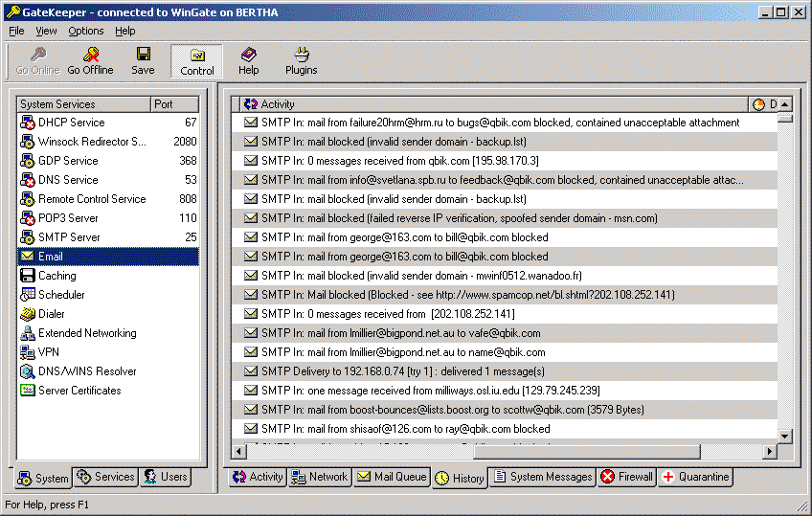The width and height of the screenshot is (812, 516).
Task: Click the Scheduler calendar icon
Action: [28, 295]
